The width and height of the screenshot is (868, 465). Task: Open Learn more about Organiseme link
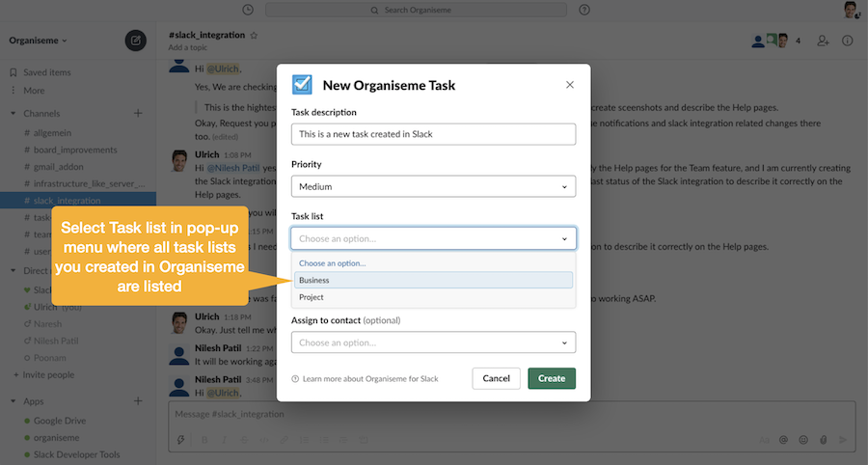(369, 379)
